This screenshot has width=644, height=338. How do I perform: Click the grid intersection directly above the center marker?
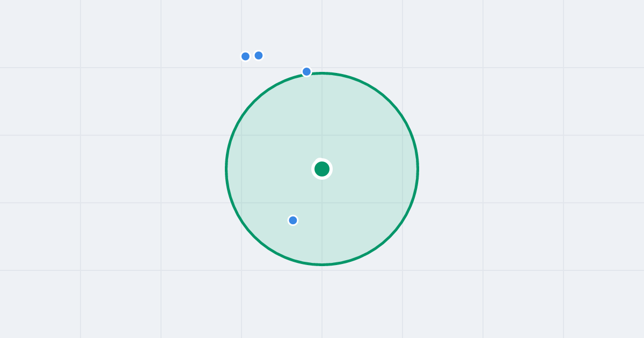pyautogui.click(x=322, y=135)
